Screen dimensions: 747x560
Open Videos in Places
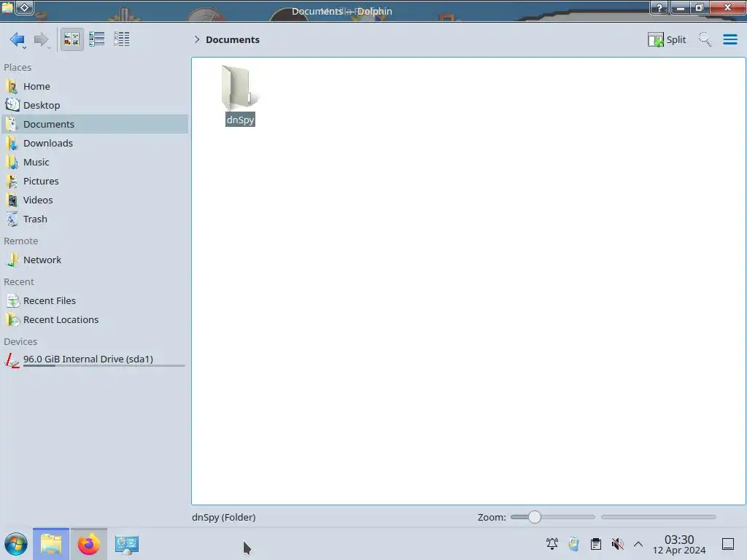[94, 201]
